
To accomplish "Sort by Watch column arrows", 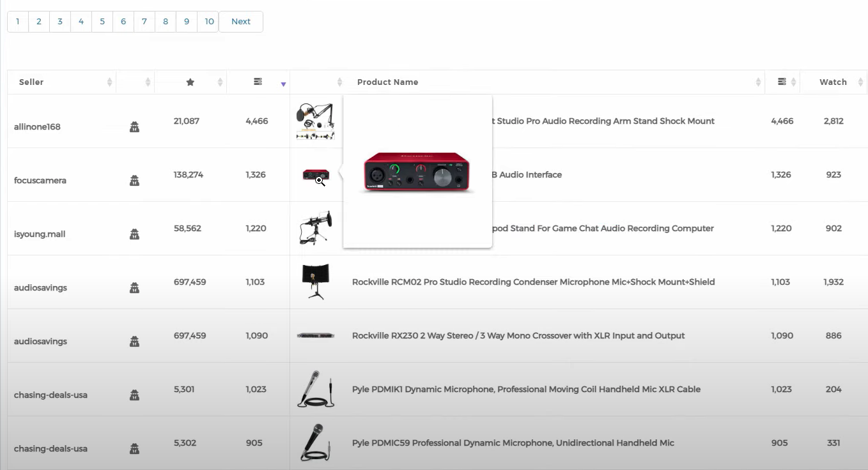I will coord(861,82).
